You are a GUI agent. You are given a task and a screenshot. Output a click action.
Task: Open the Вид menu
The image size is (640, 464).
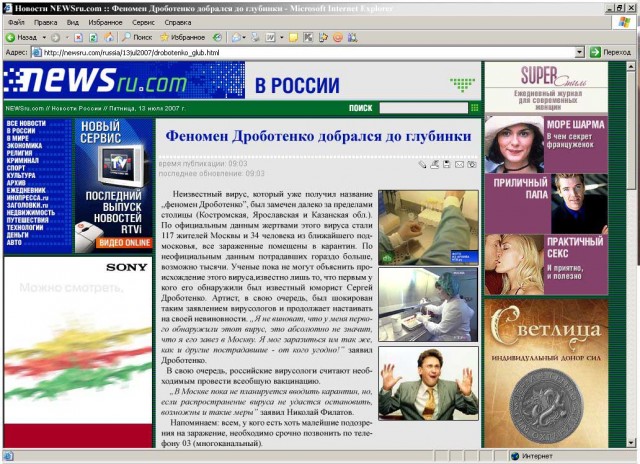coord(73,22)
